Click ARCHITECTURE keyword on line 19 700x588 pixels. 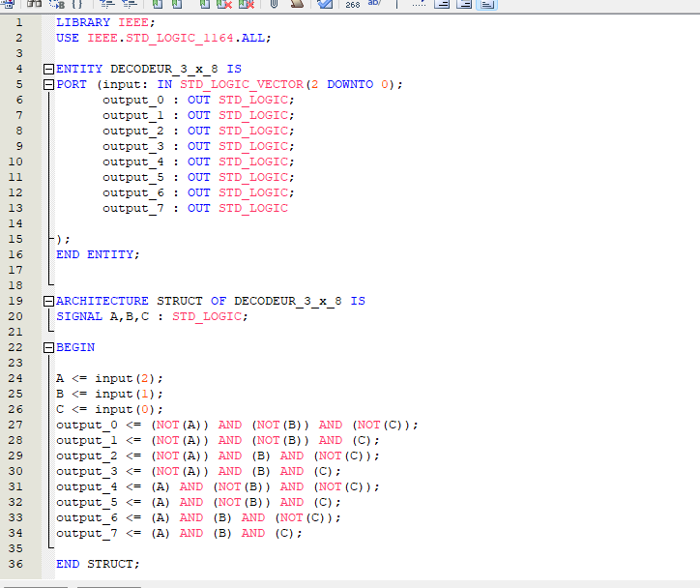tap(102, 301)
